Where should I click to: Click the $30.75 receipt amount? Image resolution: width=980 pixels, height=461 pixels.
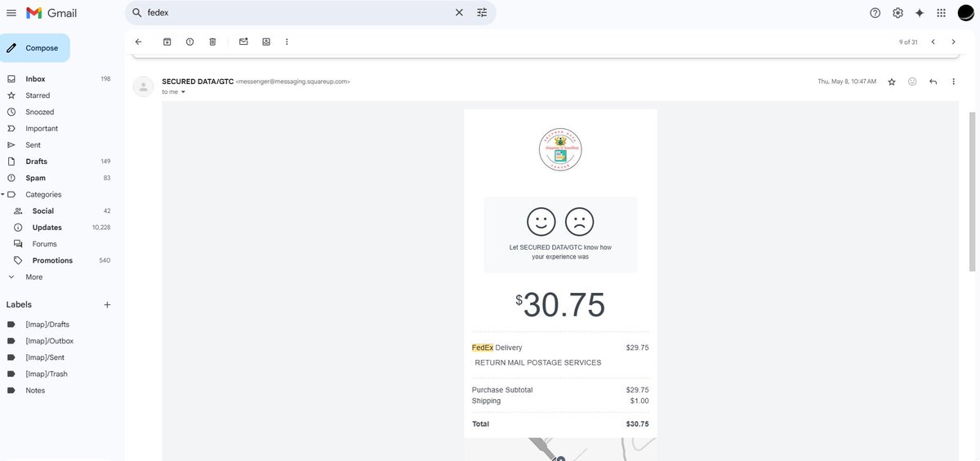(560, 305)
